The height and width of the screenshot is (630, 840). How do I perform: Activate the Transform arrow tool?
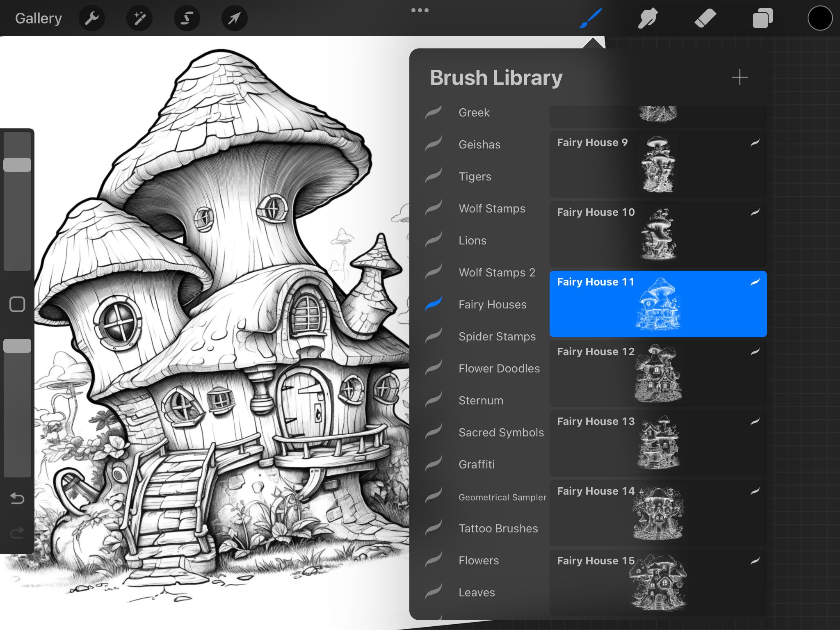(x=234, y=18)
